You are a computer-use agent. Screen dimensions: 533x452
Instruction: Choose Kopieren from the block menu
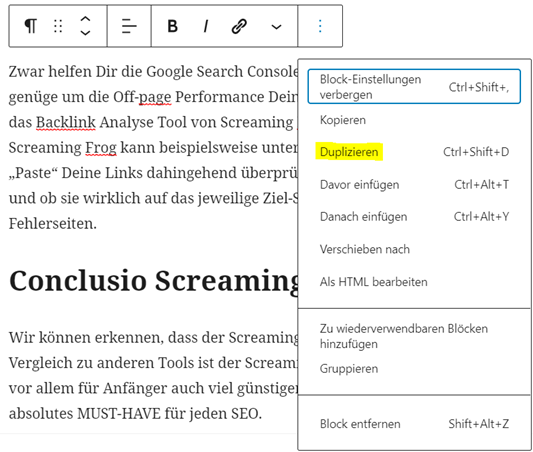coord(414,120)
